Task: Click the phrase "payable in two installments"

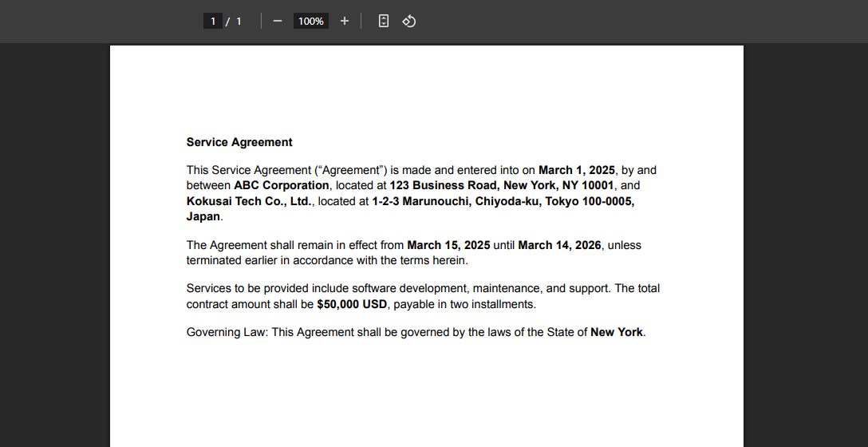Action: coord(464,304)
